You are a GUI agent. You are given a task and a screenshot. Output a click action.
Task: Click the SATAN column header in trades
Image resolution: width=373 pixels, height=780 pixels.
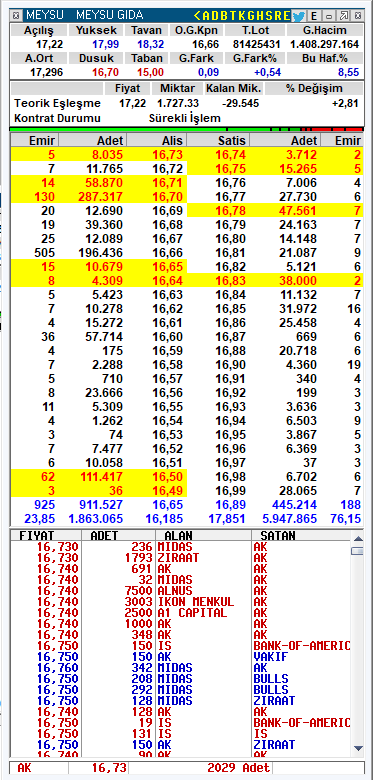coord(301,536)
